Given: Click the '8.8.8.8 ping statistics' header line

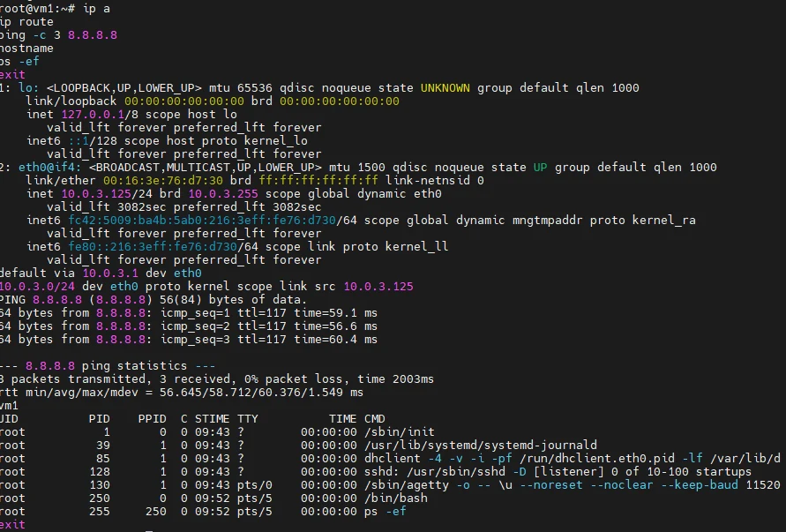Looking at the screenshot, I should click(108, 366).
